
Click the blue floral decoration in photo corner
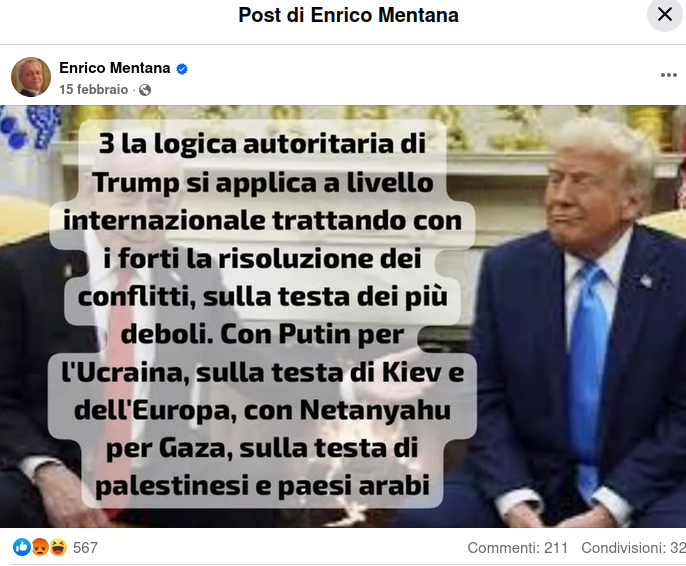(28, 127)
